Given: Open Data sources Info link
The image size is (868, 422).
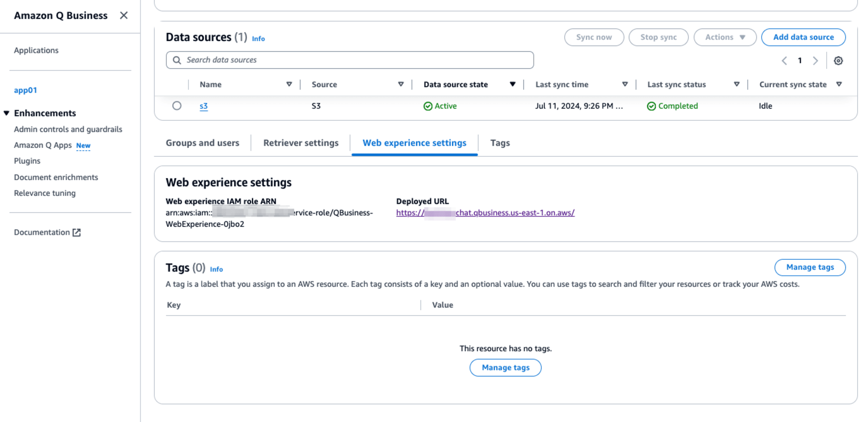Looking at the screenshot, I should (x=258, y=39).
